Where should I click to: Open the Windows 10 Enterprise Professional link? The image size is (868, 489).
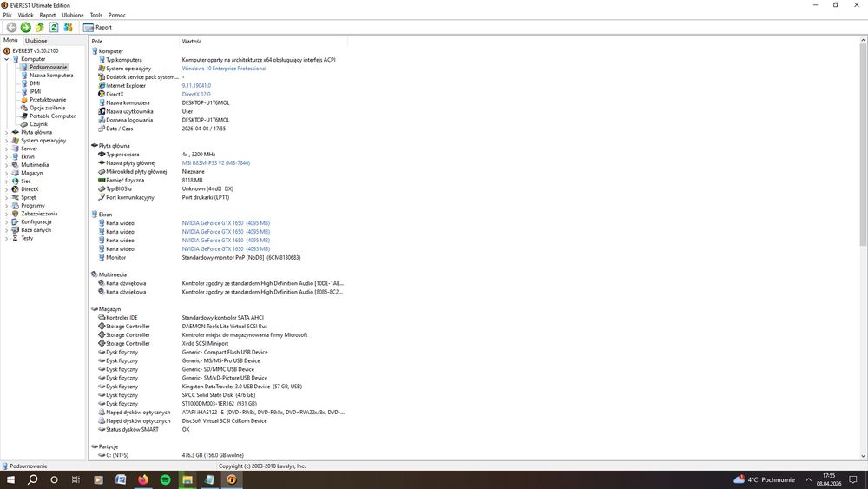(224, 69)
